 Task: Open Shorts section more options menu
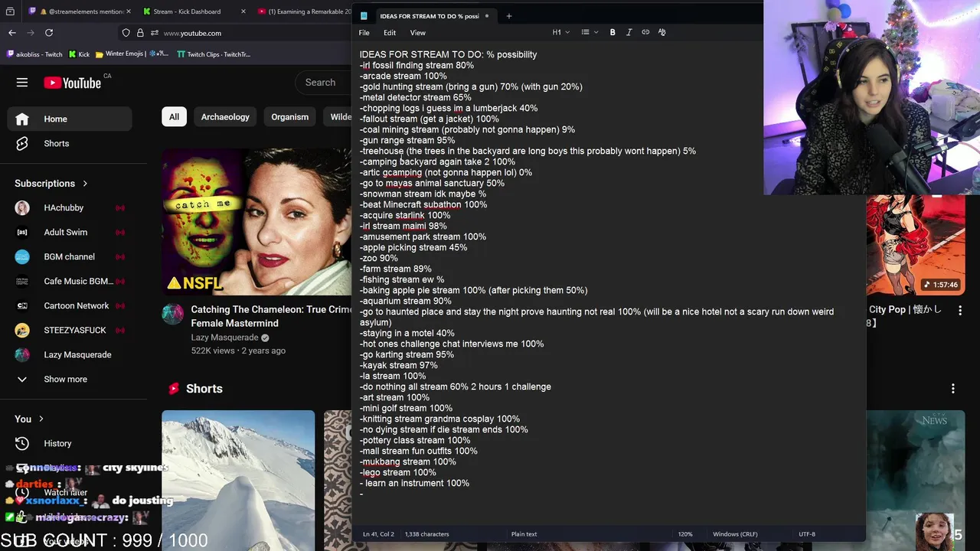[x=953, y=389]
